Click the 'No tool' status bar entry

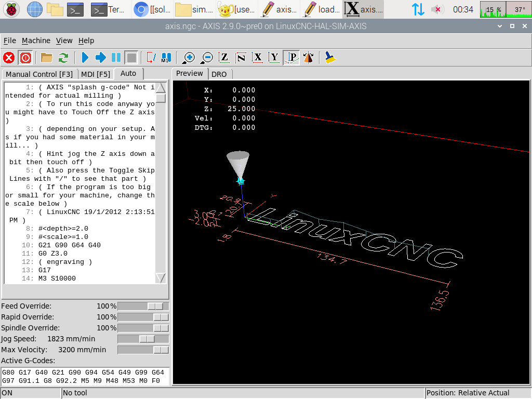(x=243, y=393)
